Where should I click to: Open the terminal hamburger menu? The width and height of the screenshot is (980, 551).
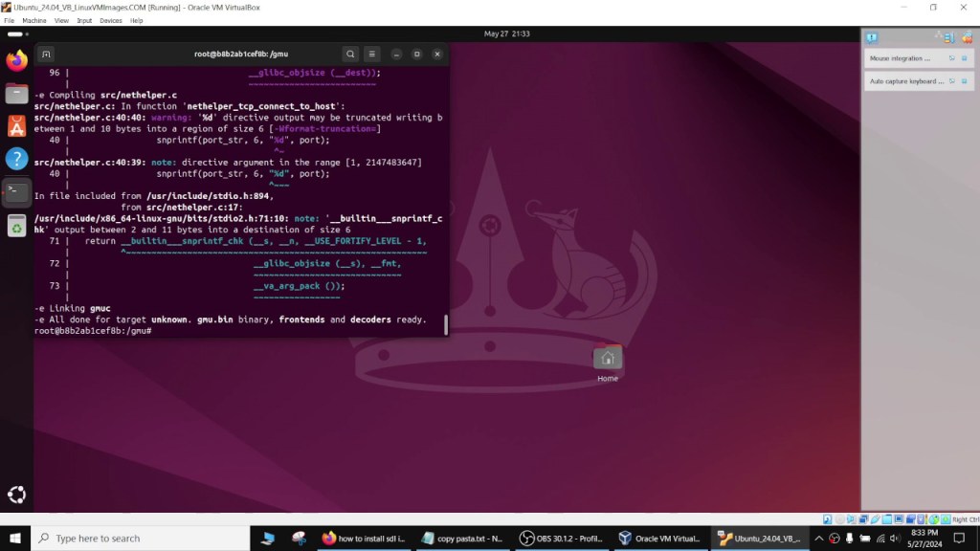[372, 54]
